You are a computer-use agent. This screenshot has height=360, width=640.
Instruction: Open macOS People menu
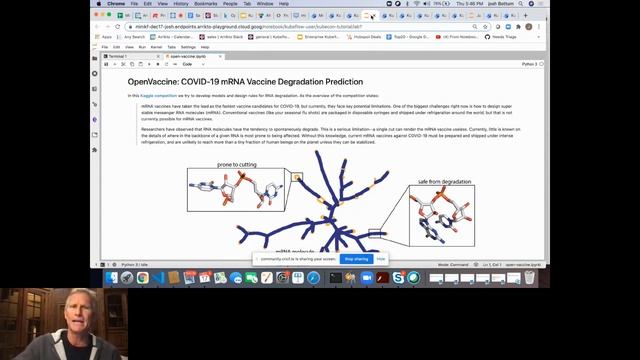pos(230,4)
